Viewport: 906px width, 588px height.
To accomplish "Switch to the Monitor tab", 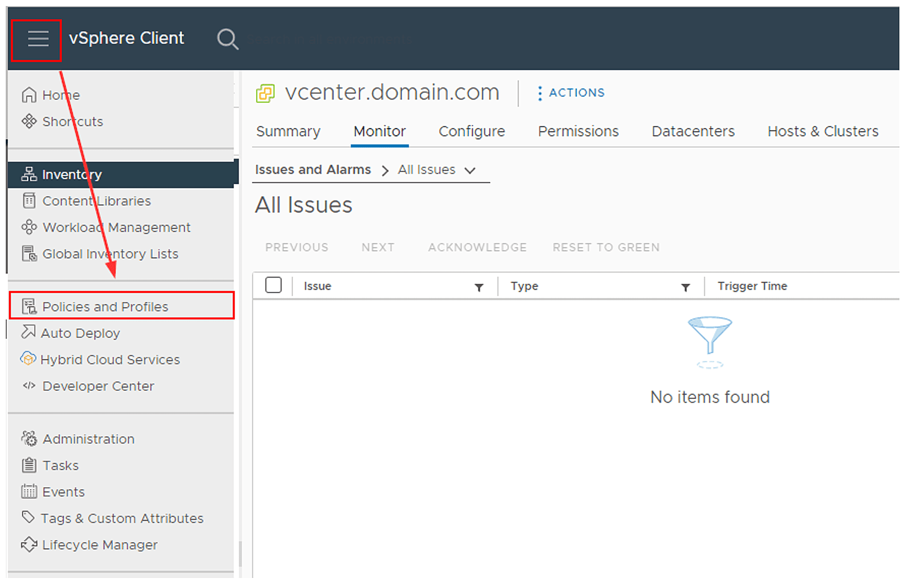I will (x=380, y=131).
